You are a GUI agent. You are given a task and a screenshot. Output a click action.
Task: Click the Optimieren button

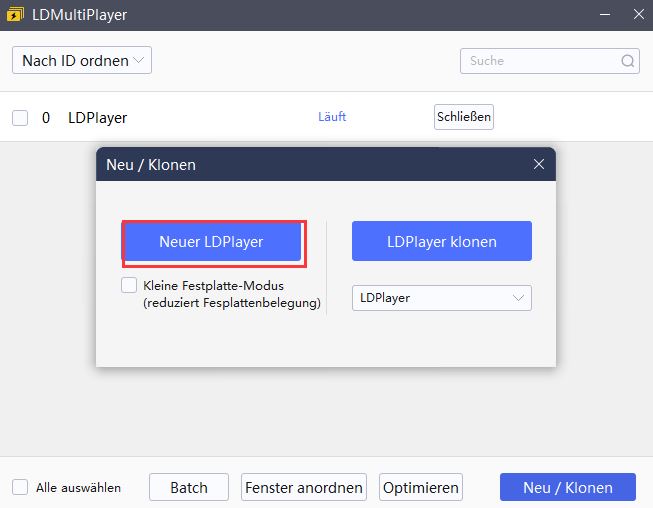[421, 487]
